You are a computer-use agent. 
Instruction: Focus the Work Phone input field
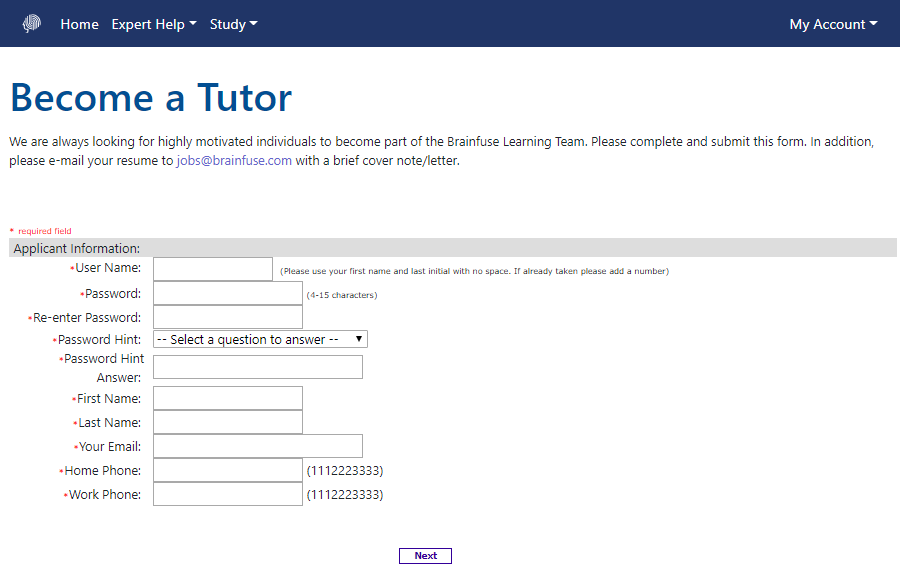227,494
